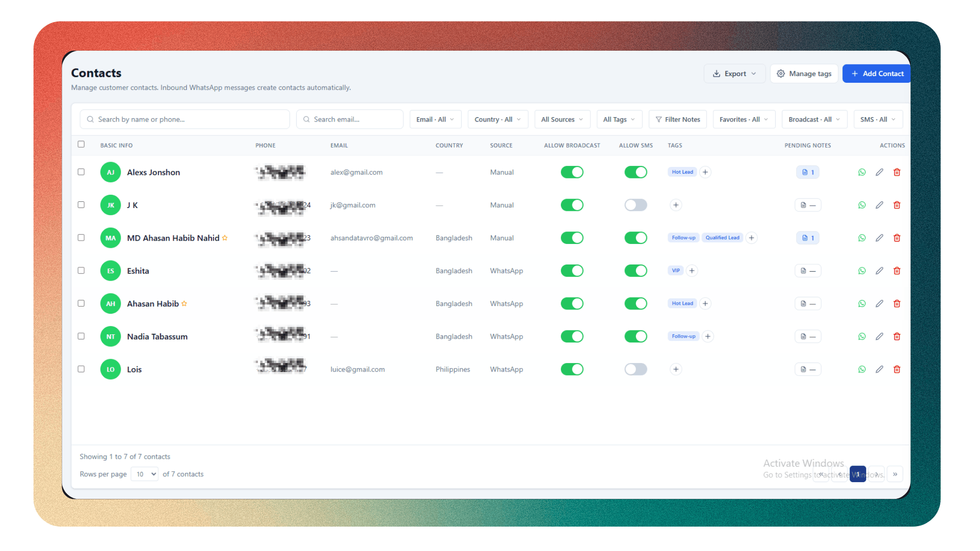Change rows per page selector
Image resolution: width=980 pixels, height=551 pixels.
tap(145, 474)
